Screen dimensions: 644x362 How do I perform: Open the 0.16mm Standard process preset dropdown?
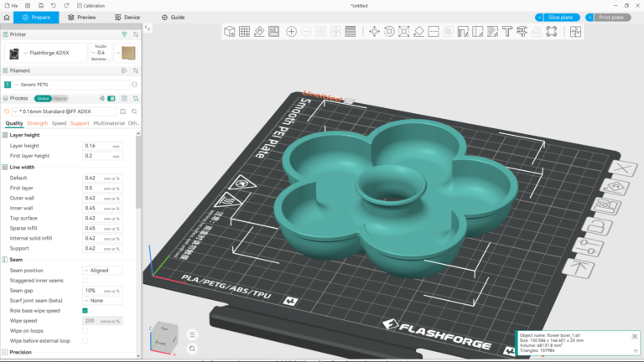[64, 111]
